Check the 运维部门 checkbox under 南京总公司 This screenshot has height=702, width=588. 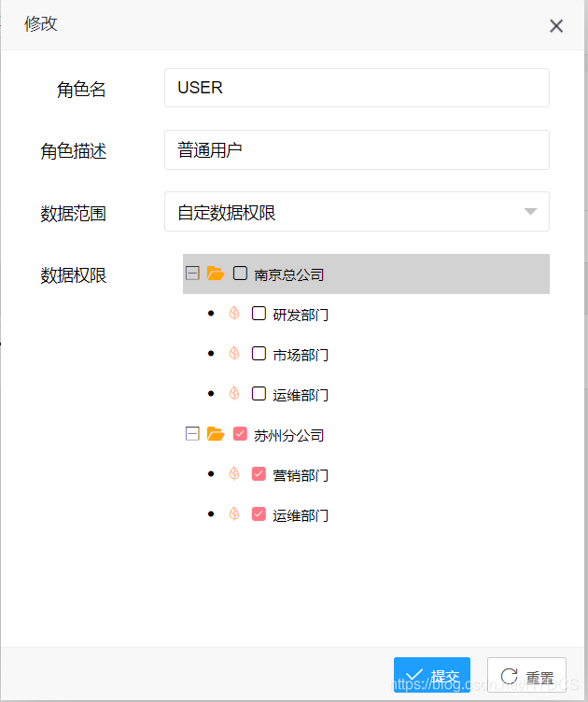pyautogui.click(x=259, y=394)
